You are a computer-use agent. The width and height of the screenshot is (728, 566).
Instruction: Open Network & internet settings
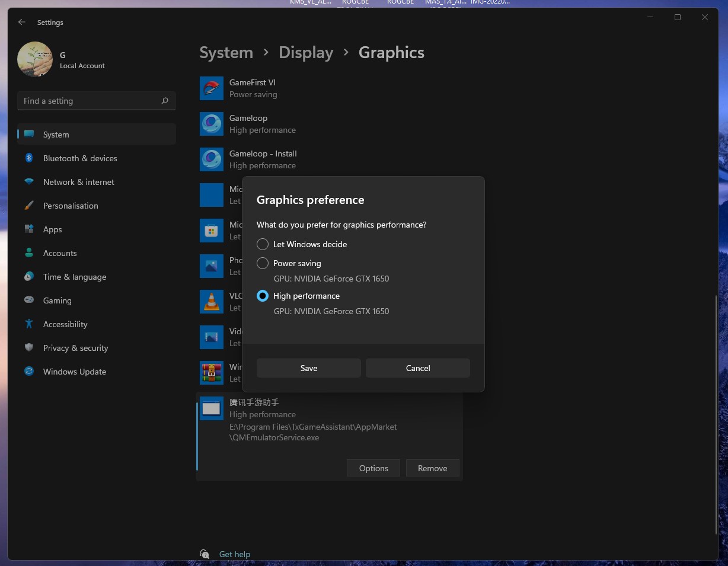[x=97, y=182]
